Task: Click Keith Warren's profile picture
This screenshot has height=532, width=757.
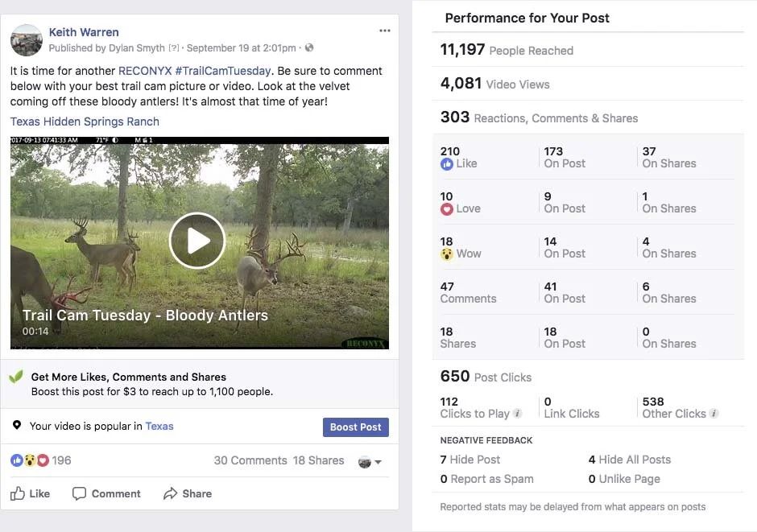Action: 27,40
